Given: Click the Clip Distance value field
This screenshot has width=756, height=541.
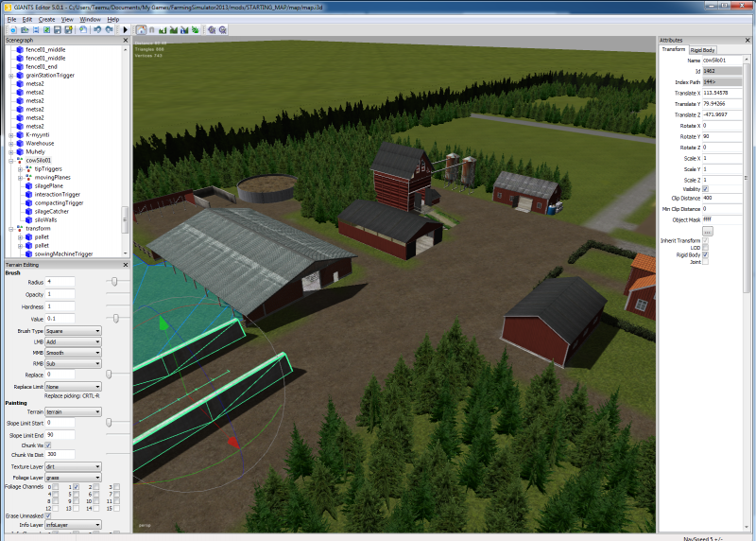Looking at the screenshot, I should 722,198.
